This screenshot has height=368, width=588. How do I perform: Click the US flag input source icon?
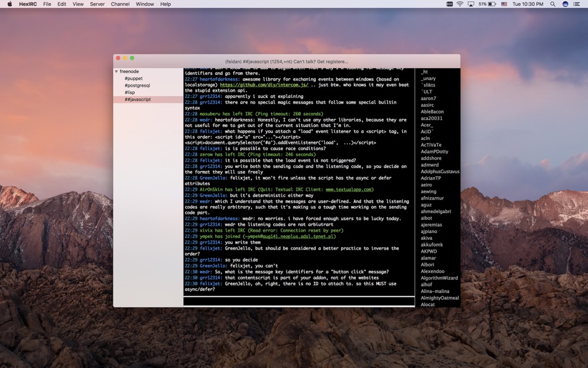(504, 4)
